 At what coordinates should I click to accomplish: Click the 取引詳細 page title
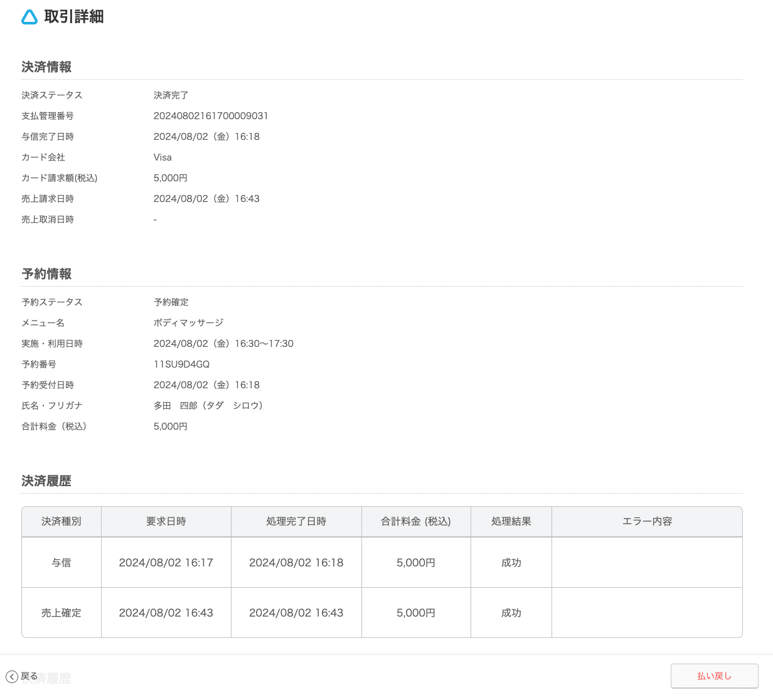pyautogui.click(x=74, y=17)
